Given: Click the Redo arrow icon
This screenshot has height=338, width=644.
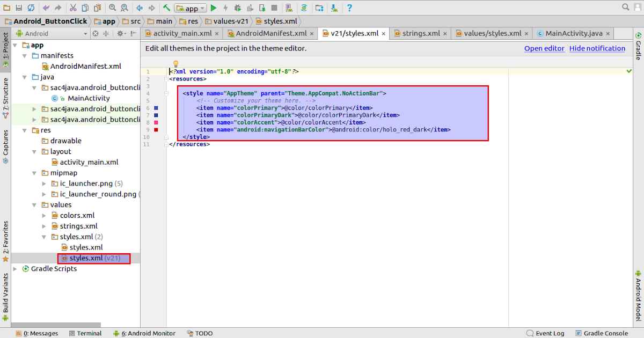Looking at the screenshot, I should point(57,8).
